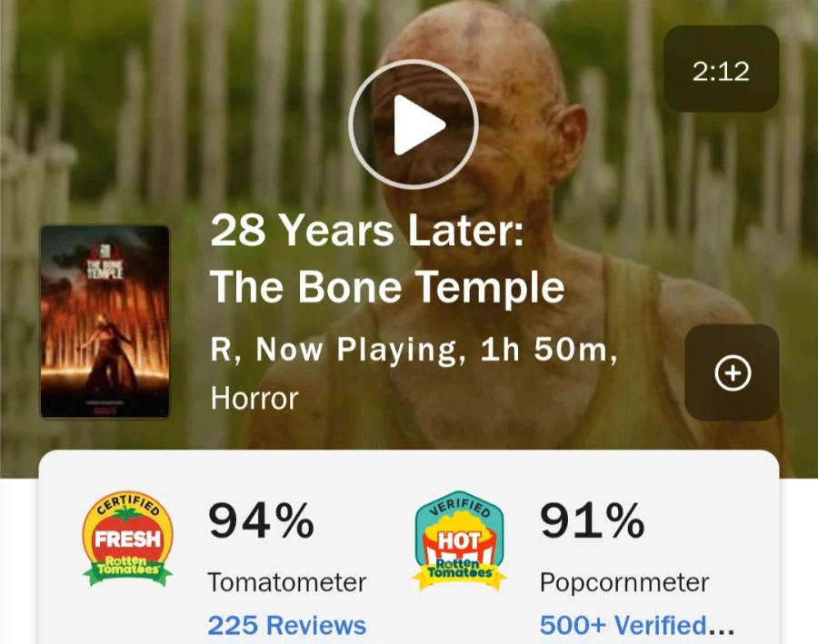818x644 pixels.
Task: Tap the R rating and runtime line
Action: click(x=414, y=350)
